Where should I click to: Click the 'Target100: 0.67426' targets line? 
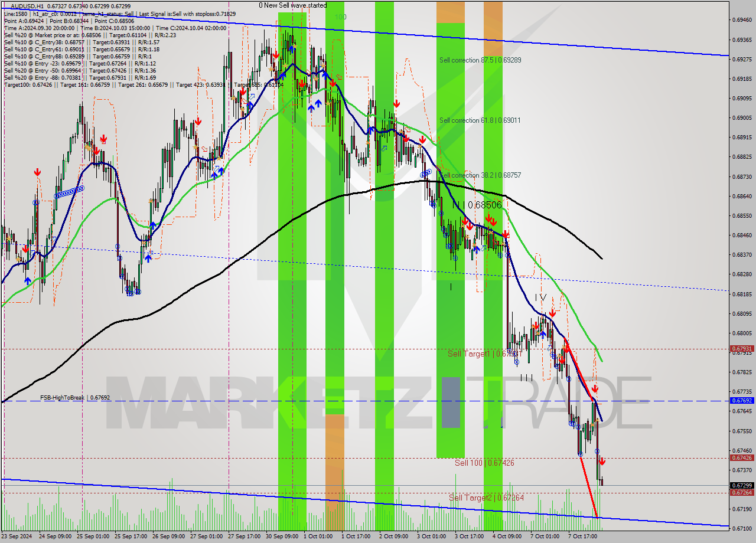click(144, 85)
